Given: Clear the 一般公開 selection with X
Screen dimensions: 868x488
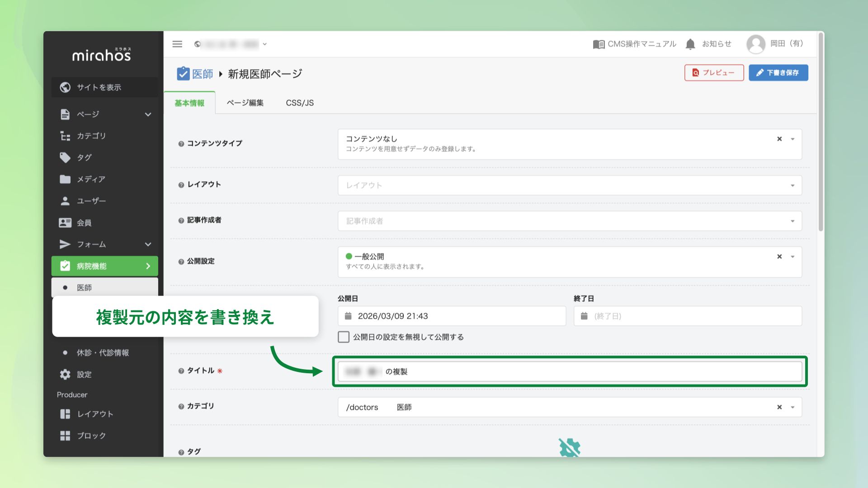Looking at the screenshot, I should click(x=779, y=257).
